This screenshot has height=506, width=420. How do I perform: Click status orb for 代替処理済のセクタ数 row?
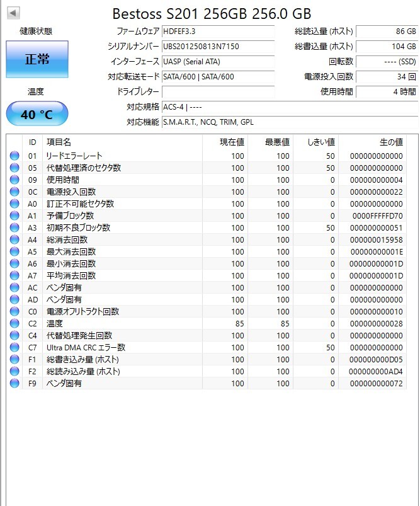14,168
